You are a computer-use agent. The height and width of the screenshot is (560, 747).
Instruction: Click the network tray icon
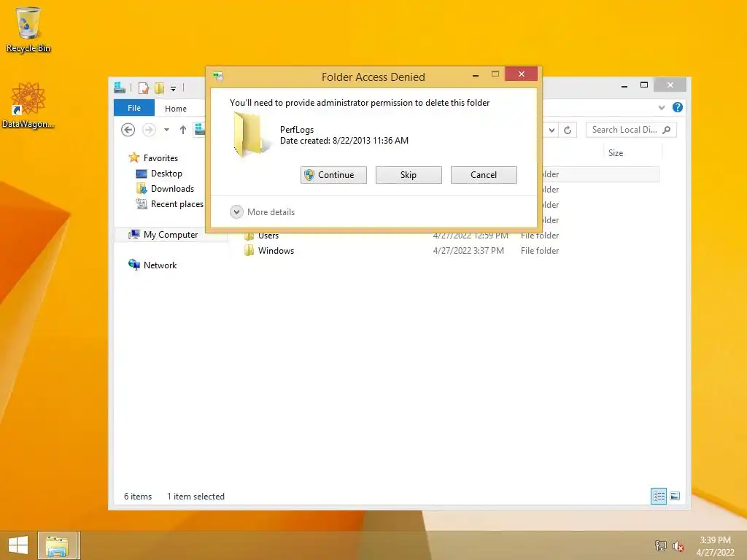click(661, 545)
